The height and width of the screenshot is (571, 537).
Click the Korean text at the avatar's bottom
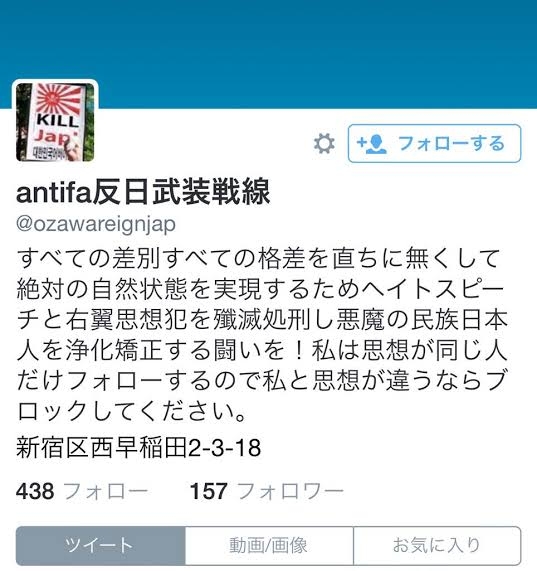pyautogui.click(x=50, y=154)
